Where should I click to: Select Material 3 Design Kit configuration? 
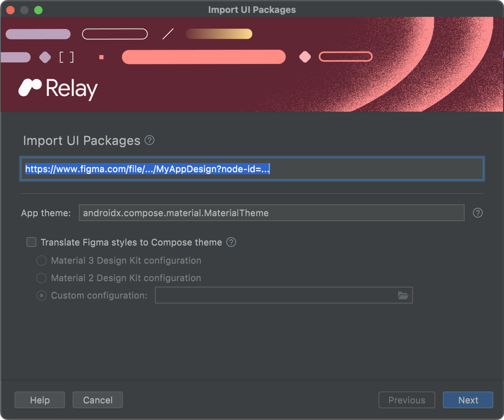41,260
